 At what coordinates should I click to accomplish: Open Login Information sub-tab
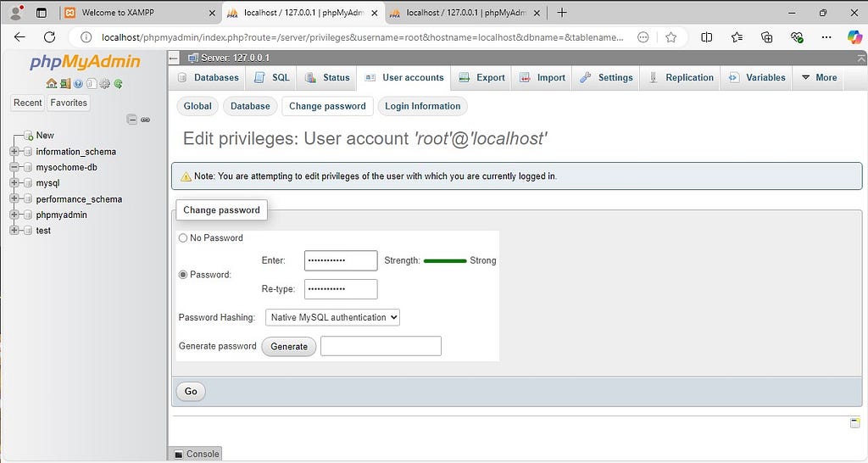pos(422,106)
